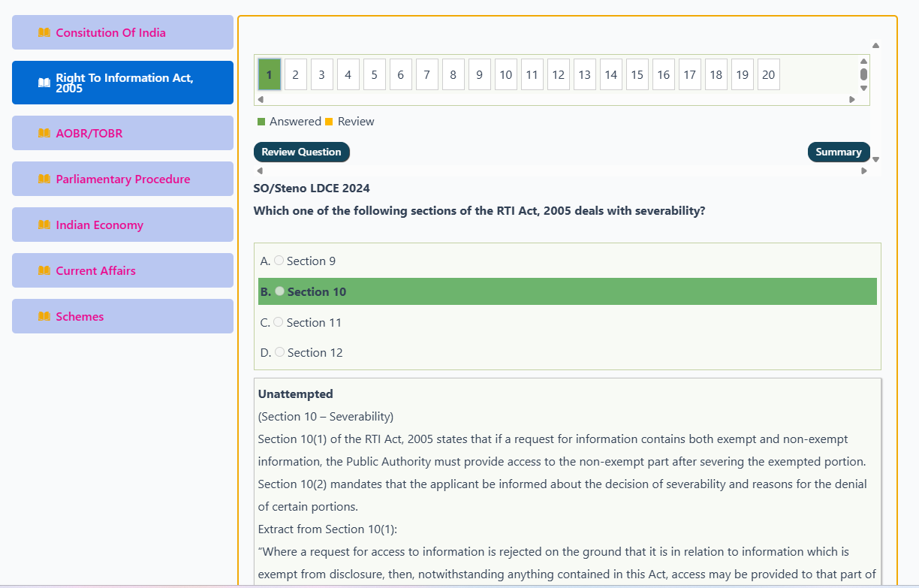Open question number 12
The width and height of the screenshot is (919, 588).
tap(559, 74)
